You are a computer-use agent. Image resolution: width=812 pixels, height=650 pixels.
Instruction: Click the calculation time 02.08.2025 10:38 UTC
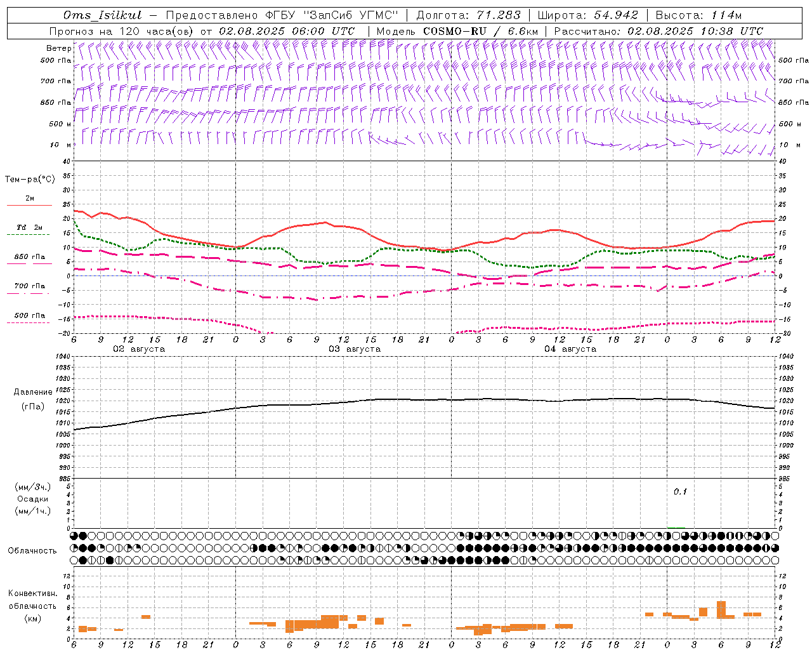pyautogui.click(x=695, y=31)
